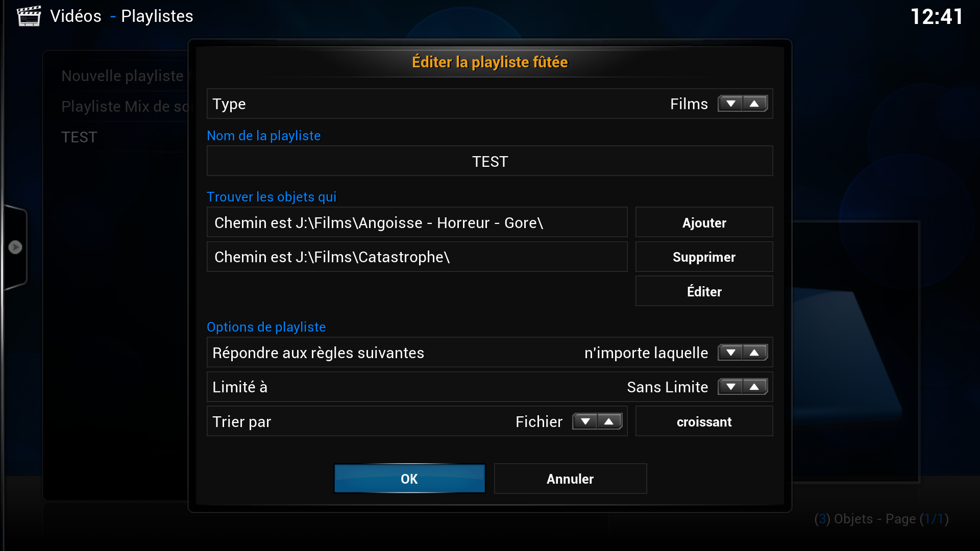Toggle the croissant sort order button
This screenshot has height=551, width=980.
[x=704, y=421]
